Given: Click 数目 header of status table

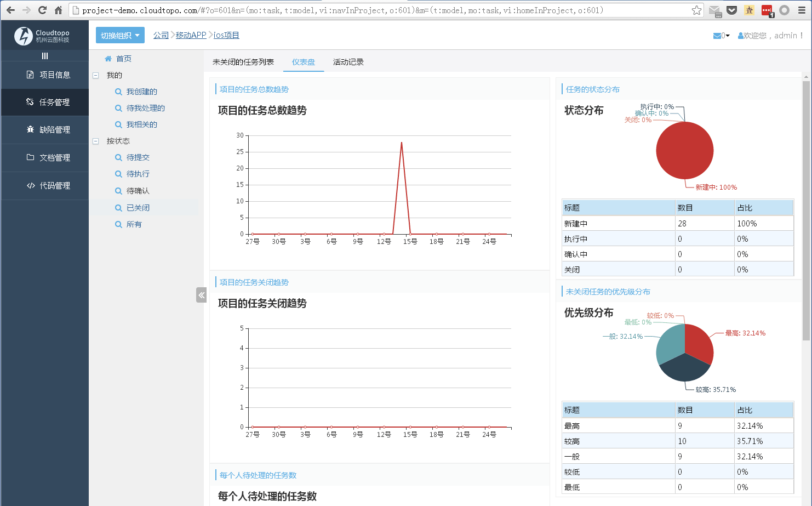Looking at the screenshot, I should click(x=705, y=208).
